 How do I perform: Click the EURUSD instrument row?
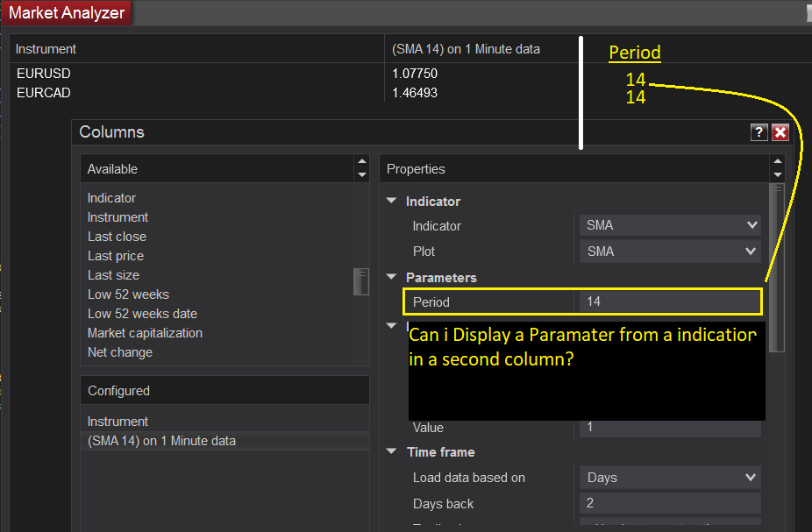pos(43,74)
